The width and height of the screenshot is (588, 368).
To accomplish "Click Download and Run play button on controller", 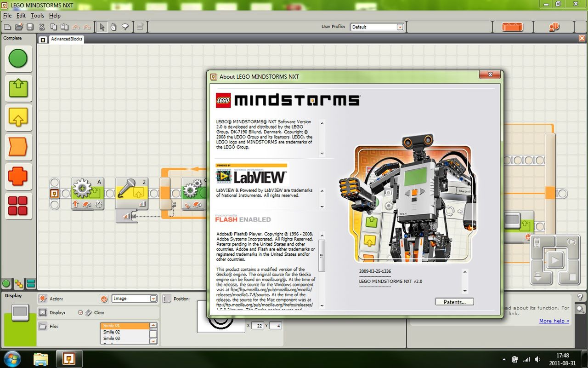I will 555,260.
